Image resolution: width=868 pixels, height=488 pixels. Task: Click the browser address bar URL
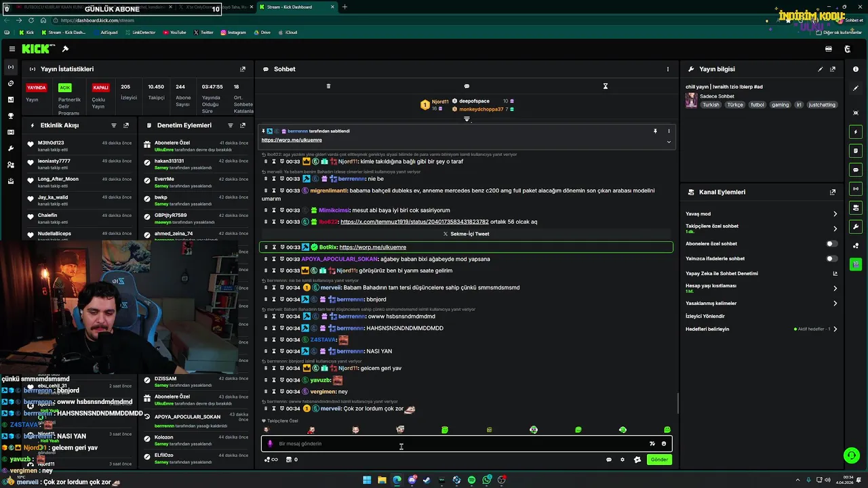[x=98, y=20]
